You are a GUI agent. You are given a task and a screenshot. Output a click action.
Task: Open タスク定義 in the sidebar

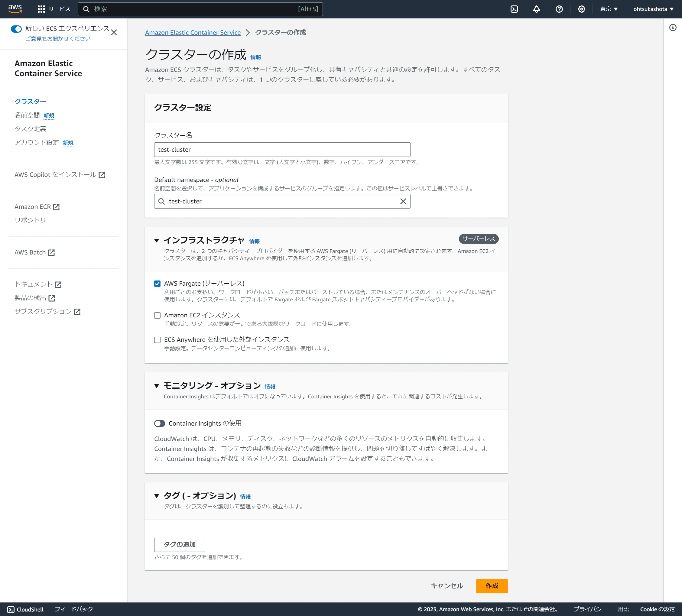click(x=31, y=129)
